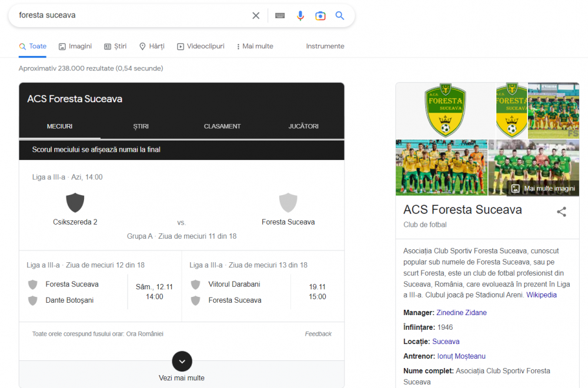This screenshot has width=588, height=388.
Task: Click the ACS Foresta Suceava card header title
Action: click(x=75, y=99)
